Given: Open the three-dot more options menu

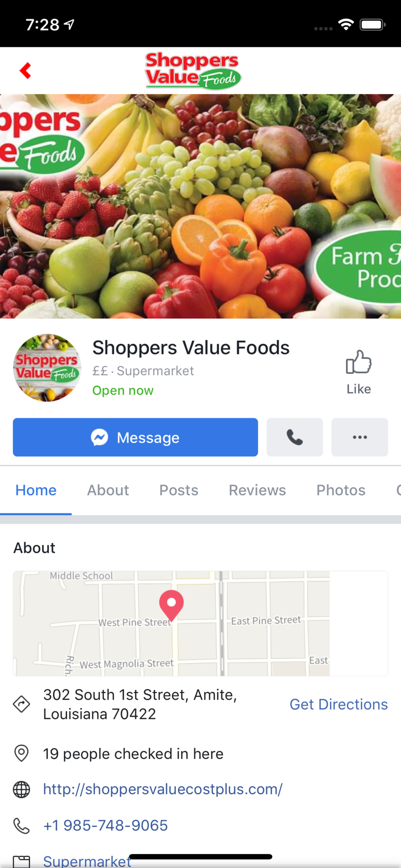Looking at the screenshot, I should (360, 437).
